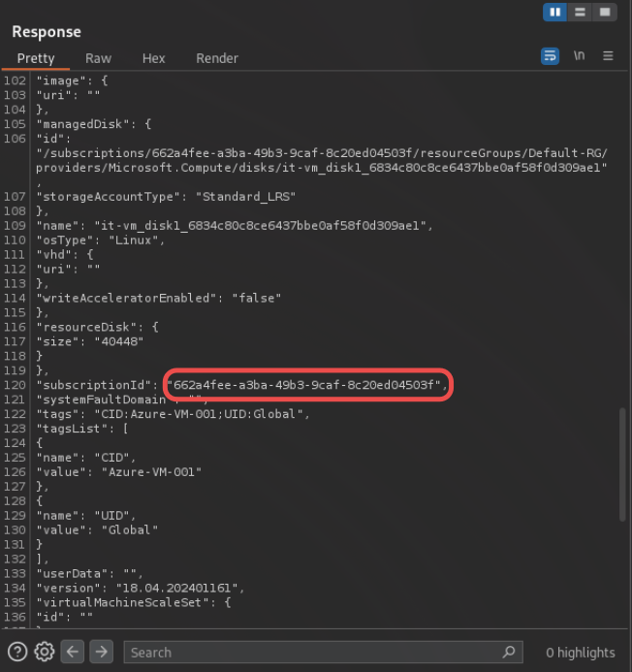Screen dimensions: 632x672
Task: Click magnifier icon in search box
Action: 509,653
